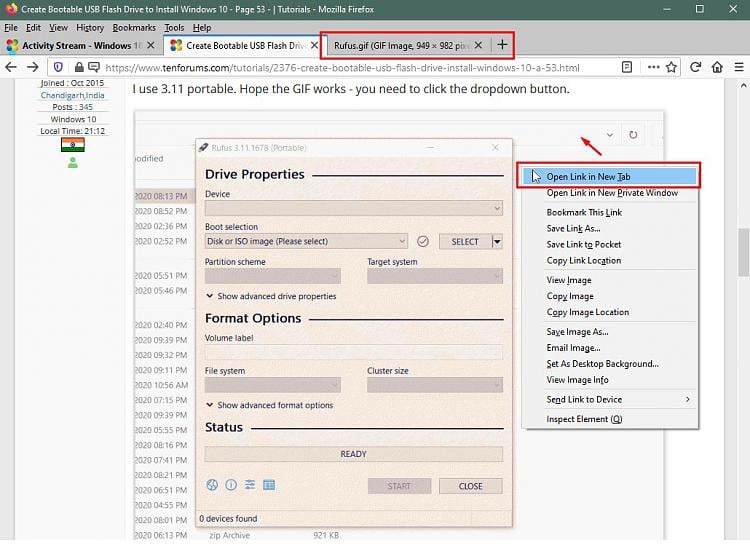The image size is (750, 556).
Task: Open the Tools menu
Action: (x=174, y=28)
